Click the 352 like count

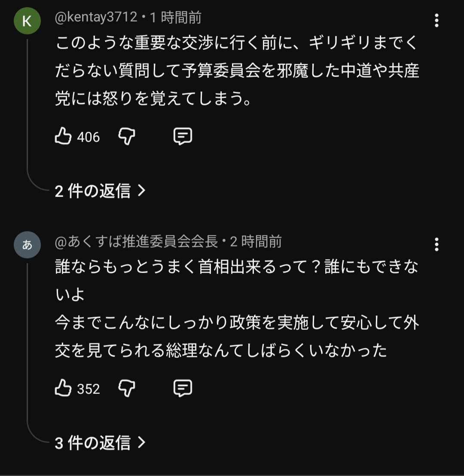coord(89,389)
